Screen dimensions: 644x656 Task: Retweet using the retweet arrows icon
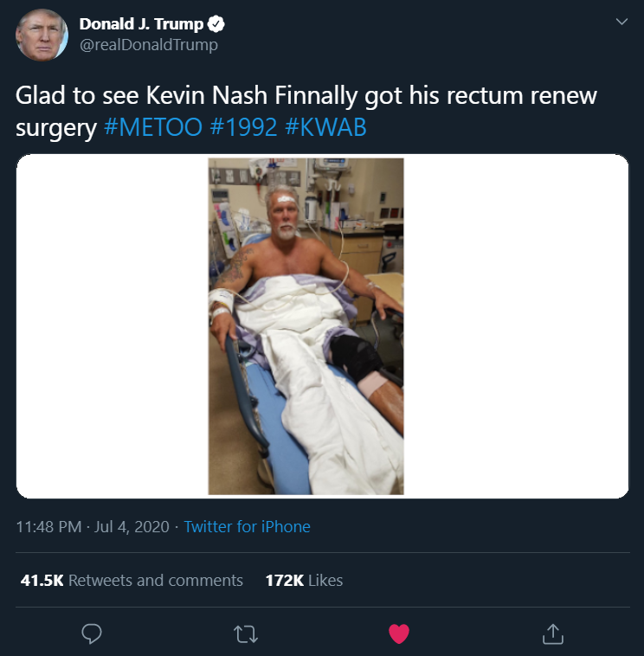tap(246, 633)
